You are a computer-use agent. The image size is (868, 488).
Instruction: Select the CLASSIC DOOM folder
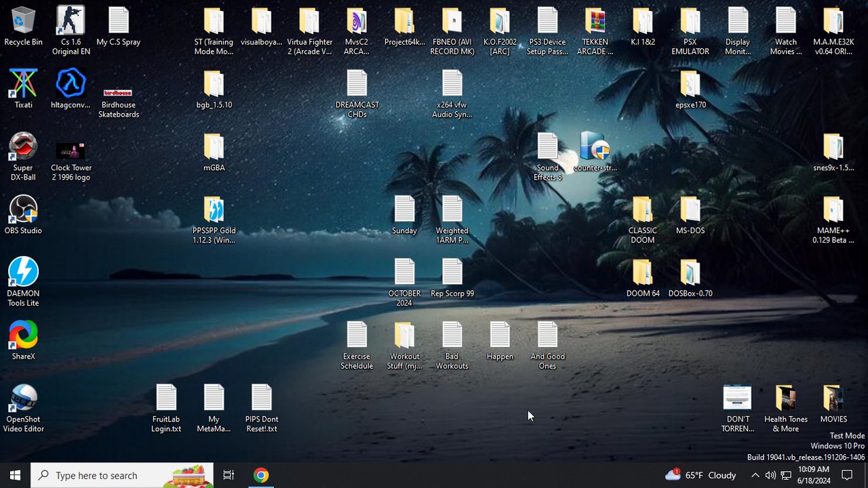point(643,220)
